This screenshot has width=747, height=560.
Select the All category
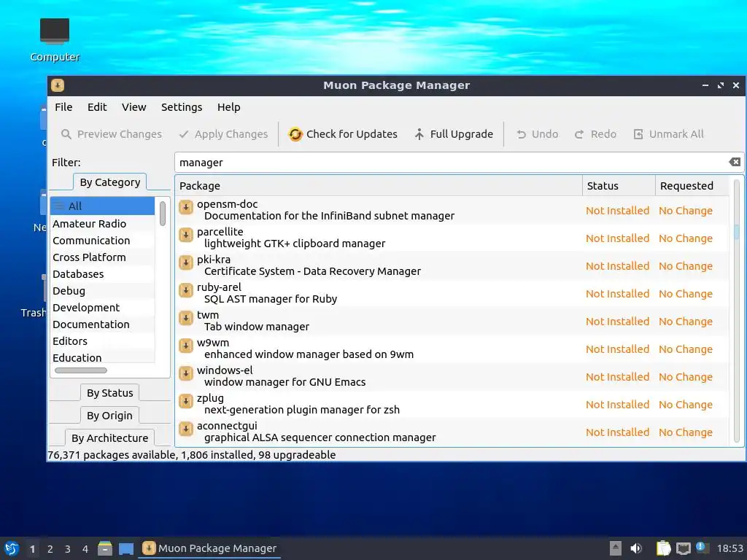(102, 206)
